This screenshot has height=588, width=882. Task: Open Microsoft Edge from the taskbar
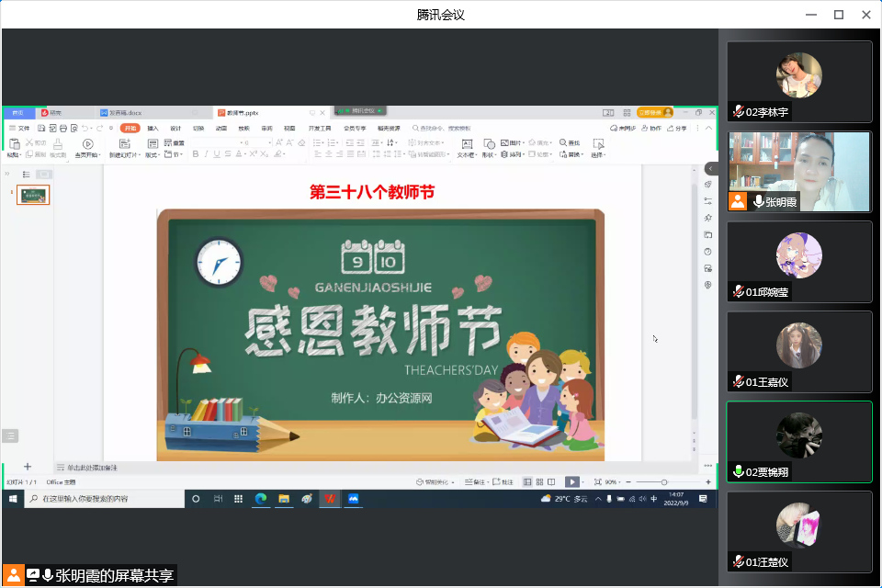click(261, 499)
